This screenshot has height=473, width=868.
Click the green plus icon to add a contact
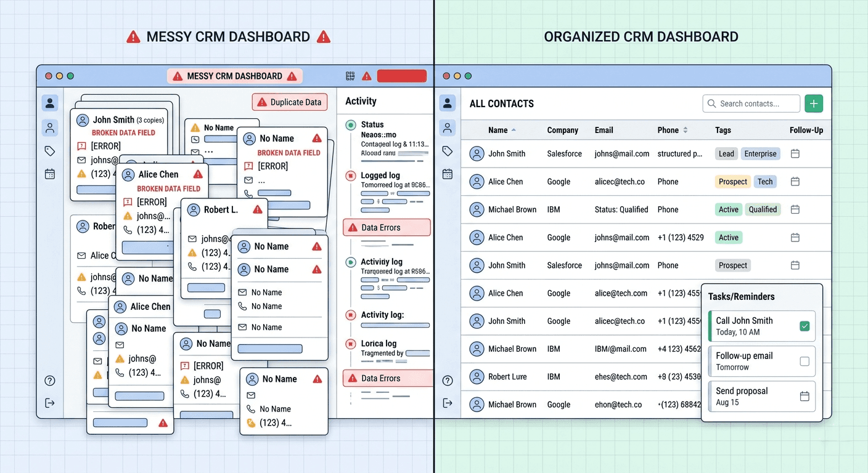click(x=814, y=103)
